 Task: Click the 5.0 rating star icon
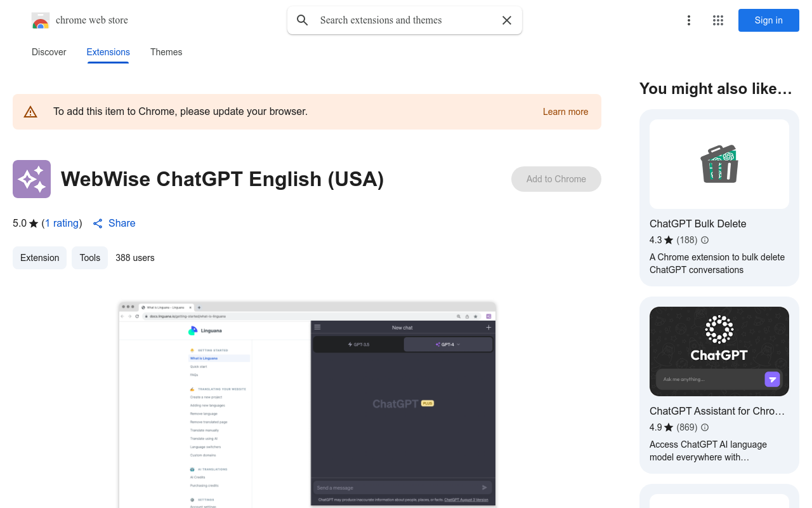coord(34,224)
